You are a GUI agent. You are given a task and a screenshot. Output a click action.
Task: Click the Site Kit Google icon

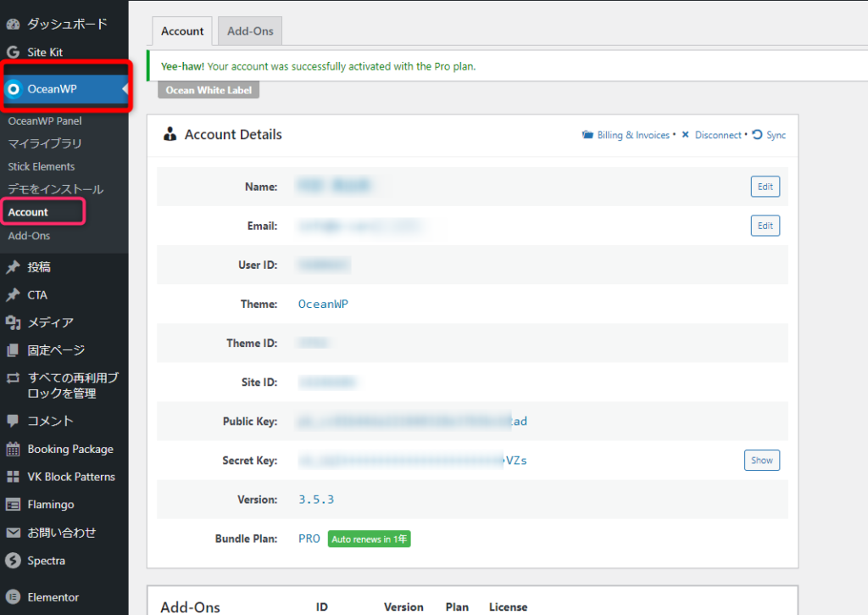tap(13, 52)
